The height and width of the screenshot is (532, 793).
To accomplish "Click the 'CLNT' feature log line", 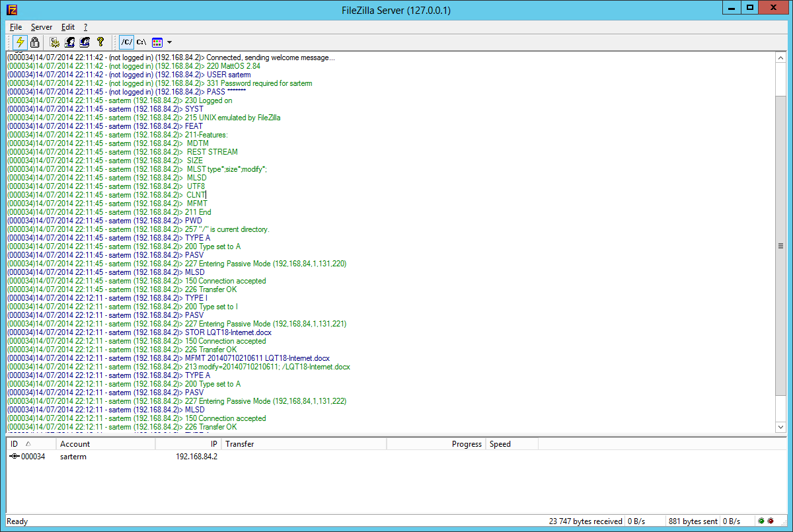I will [107, 195].
